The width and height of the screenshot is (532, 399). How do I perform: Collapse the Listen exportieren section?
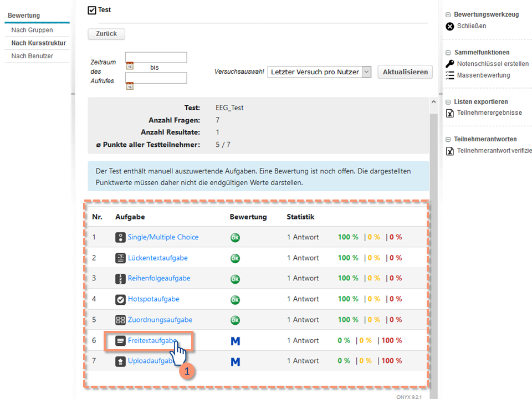point(448,102)
